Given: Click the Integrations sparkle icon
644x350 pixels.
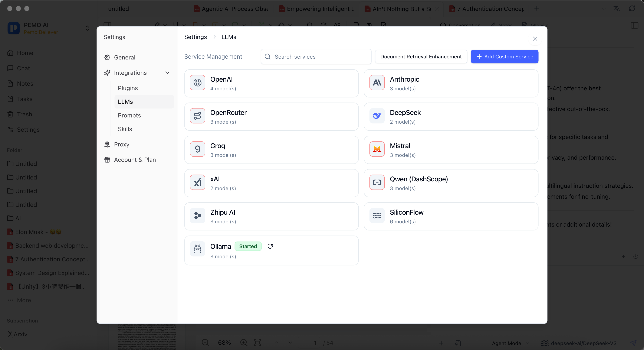Looking at the screenshot, I should (107, 73).
